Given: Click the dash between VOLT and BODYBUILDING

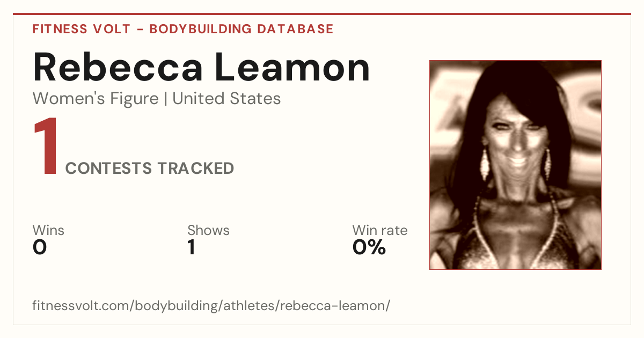Looking at the screenshot, I should coord(140,30).
